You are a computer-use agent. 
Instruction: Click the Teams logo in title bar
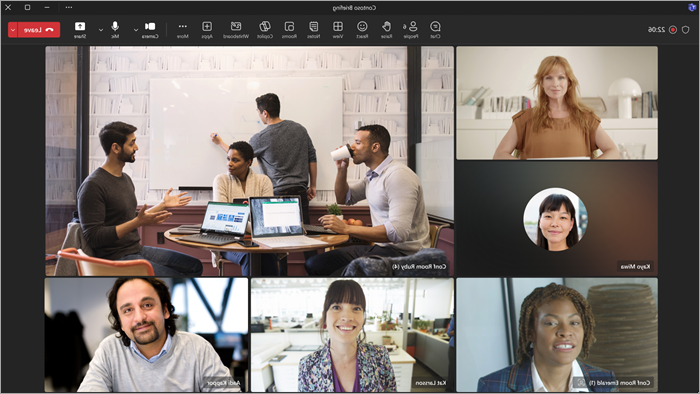coord(692,7)
